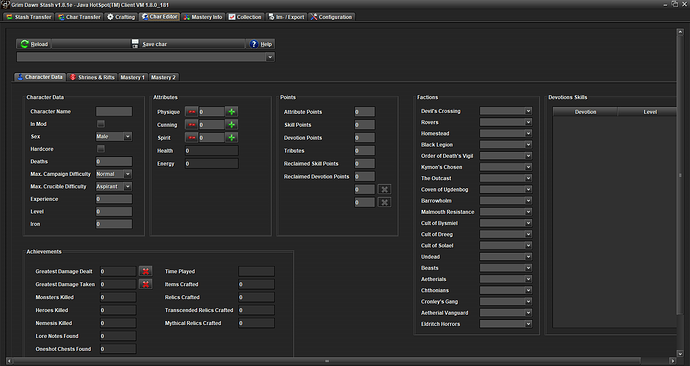Click the horizontal scrollbar left arrow
Viewport: 690px width, 366px height.
tap(9, 361)
